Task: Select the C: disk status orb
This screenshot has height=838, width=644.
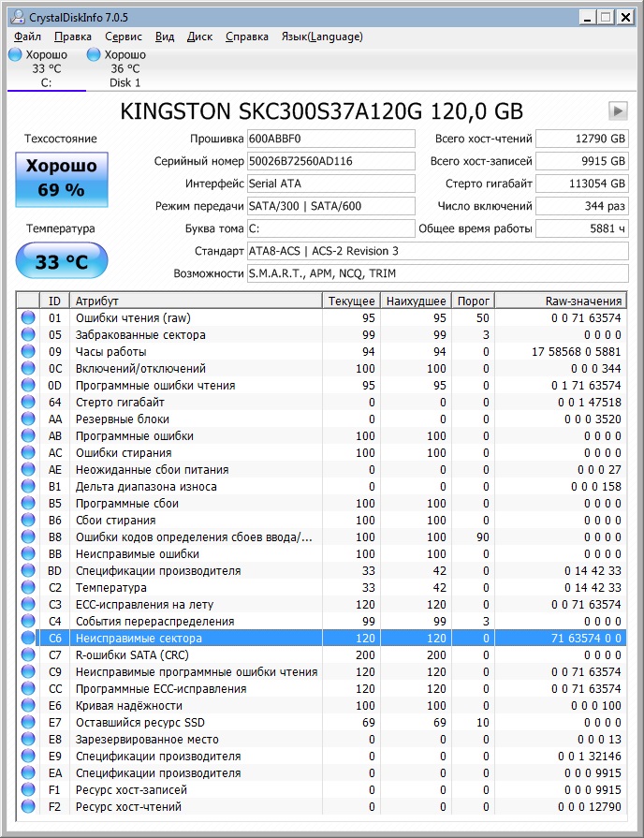Action: (x=16, y=54)
